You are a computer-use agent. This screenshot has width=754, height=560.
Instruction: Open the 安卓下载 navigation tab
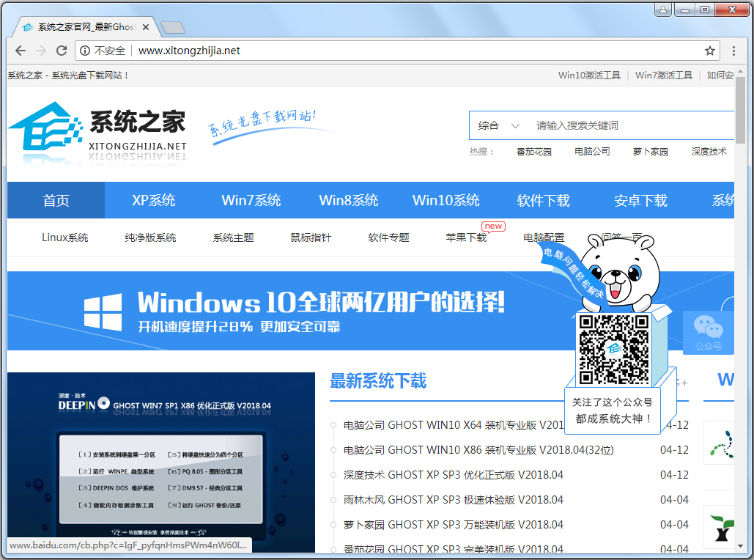point(640,200)
